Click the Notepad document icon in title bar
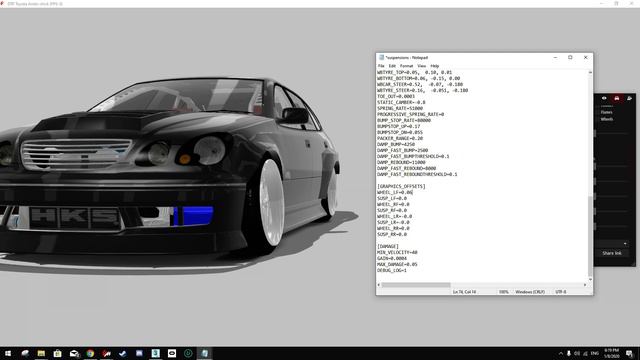640x360 pixels. tap(381, 58)
